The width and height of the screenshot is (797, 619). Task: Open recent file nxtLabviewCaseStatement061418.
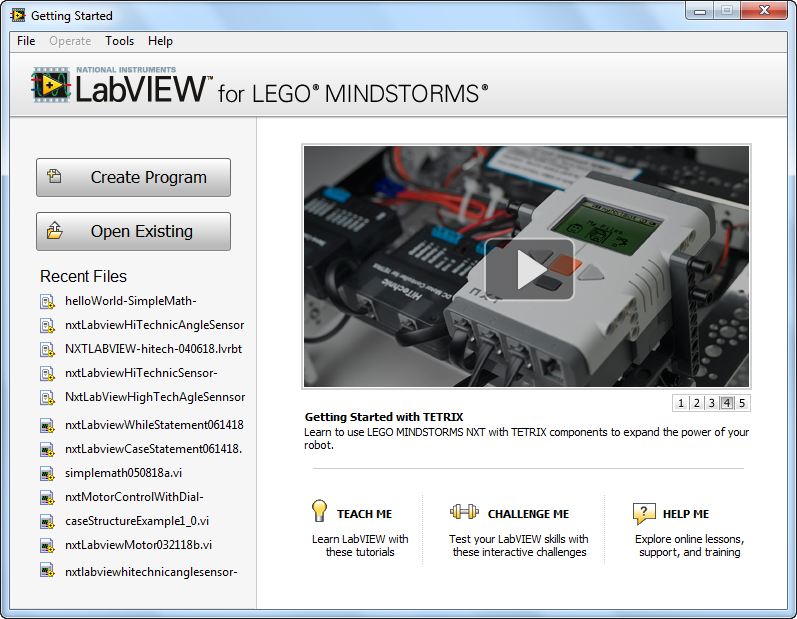pos(154,449)
